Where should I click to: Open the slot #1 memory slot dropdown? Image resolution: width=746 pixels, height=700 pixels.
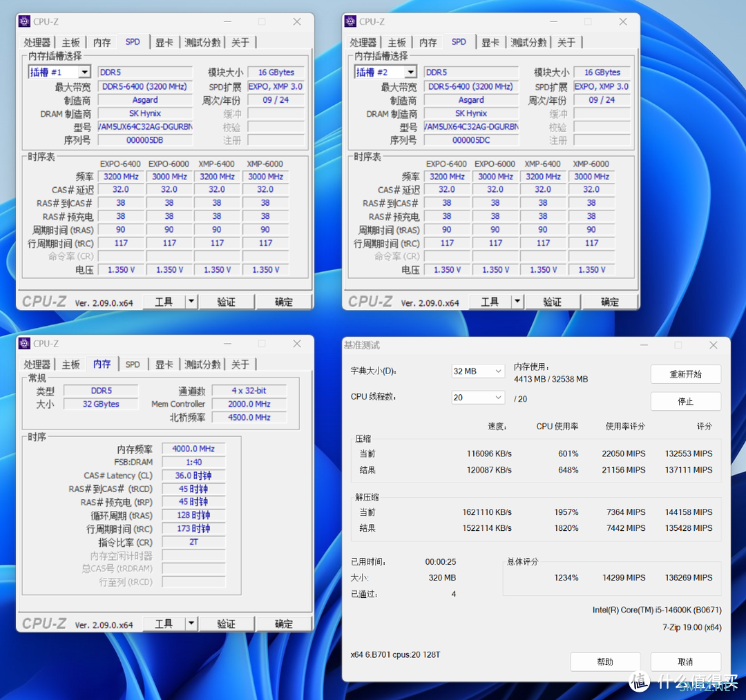(84, 72)
